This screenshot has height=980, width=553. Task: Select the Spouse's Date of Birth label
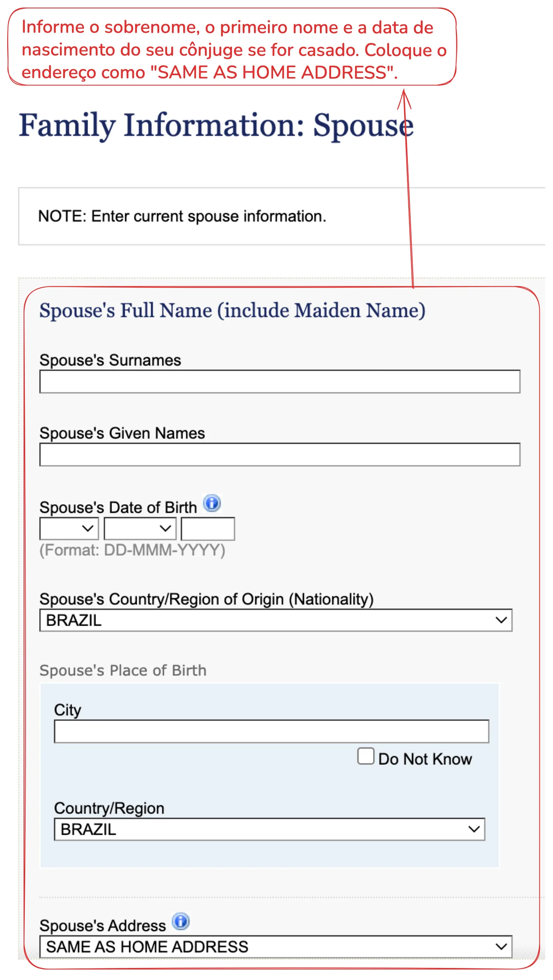pyautogui.click(x=118, y=507)
